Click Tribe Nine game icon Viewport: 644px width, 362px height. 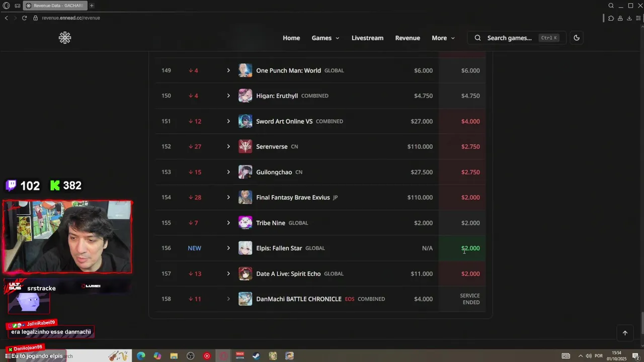(245, 223)
